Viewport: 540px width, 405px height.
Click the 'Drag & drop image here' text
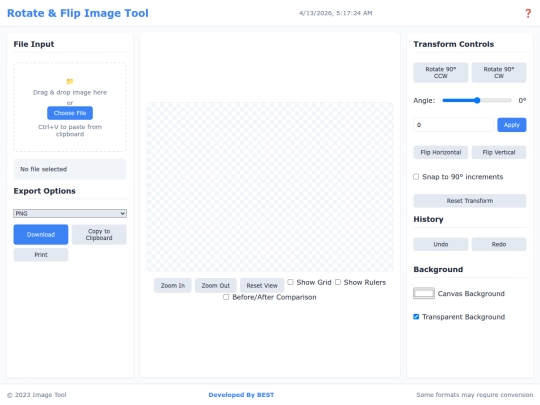[70, 92]
